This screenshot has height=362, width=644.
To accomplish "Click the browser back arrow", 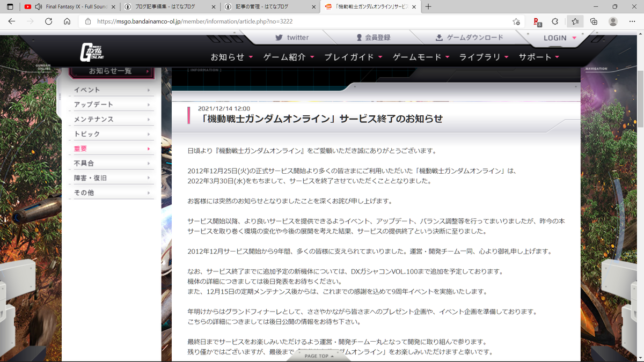I will (x=11, y=21).
